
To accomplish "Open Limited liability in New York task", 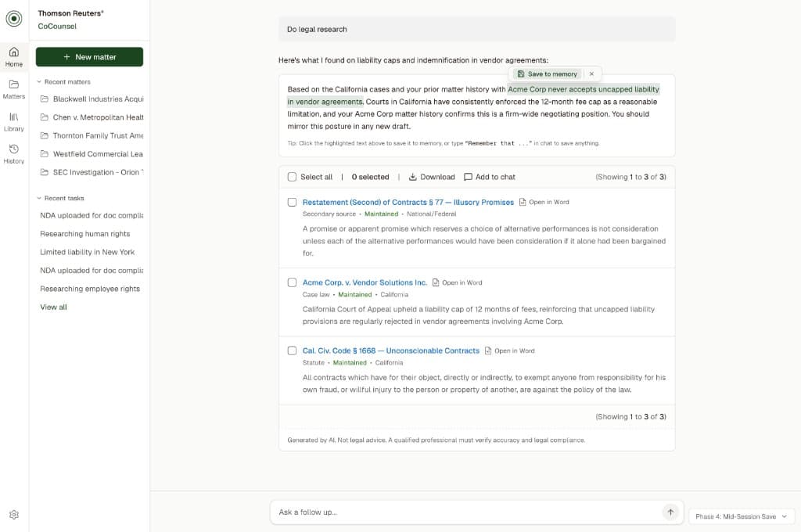I will [88, 252].
